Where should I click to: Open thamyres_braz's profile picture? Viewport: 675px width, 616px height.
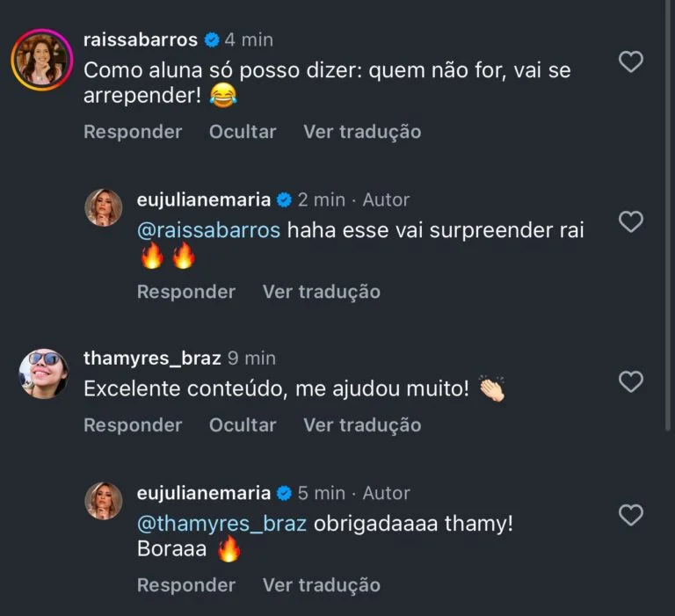coord(43,373)
